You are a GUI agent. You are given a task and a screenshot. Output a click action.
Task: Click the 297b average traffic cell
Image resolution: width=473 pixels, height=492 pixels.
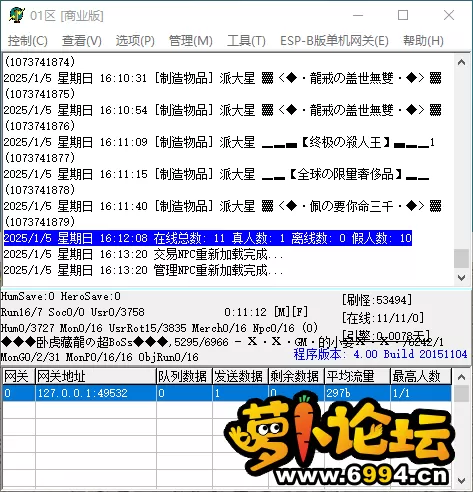(x=357, y=393)
